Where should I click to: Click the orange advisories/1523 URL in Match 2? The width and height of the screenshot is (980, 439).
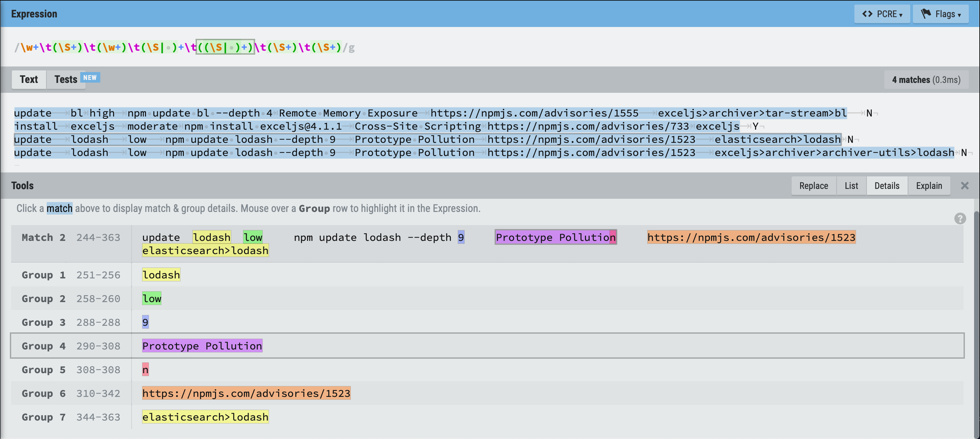751,238
